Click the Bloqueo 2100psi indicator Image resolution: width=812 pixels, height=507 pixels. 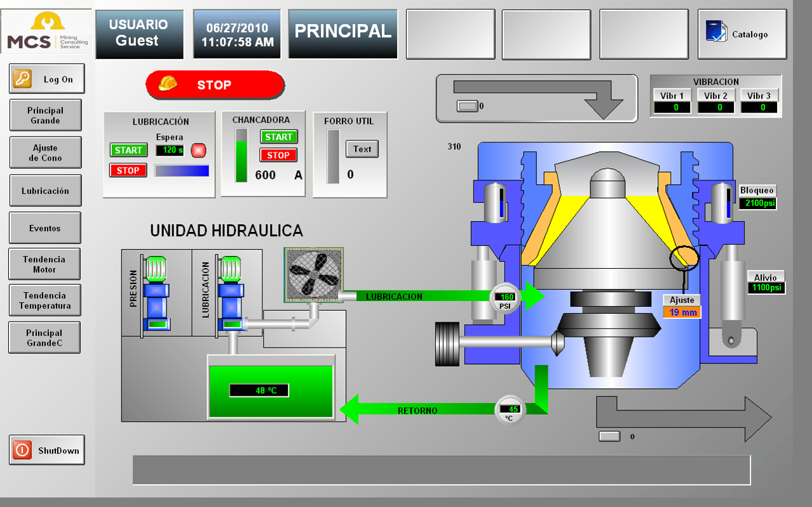pyautogui.click(x=757, y=196)
